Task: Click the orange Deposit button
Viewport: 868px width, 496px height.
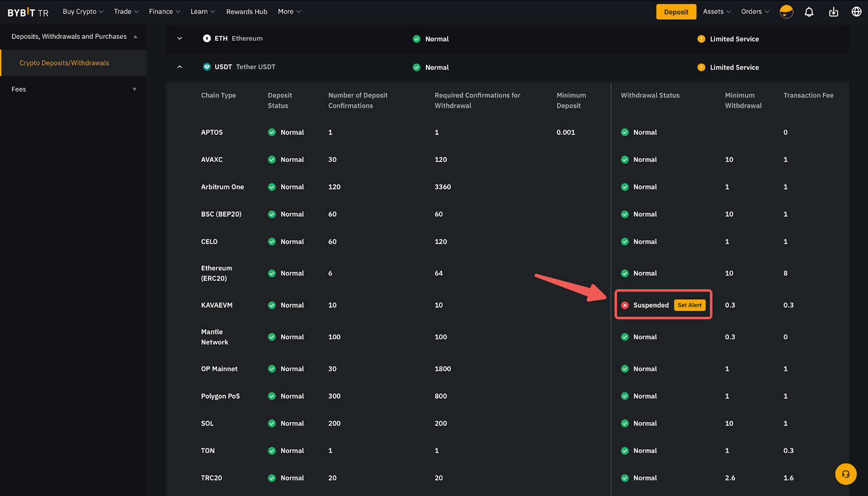Action: 676,12
